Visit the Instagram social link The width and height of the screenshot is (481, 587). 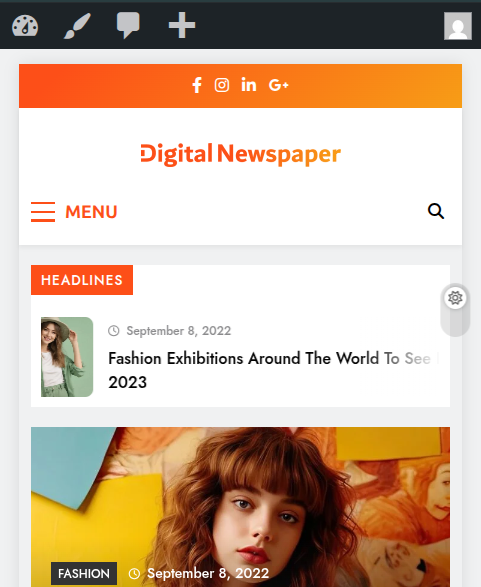[x=222, y=85]
